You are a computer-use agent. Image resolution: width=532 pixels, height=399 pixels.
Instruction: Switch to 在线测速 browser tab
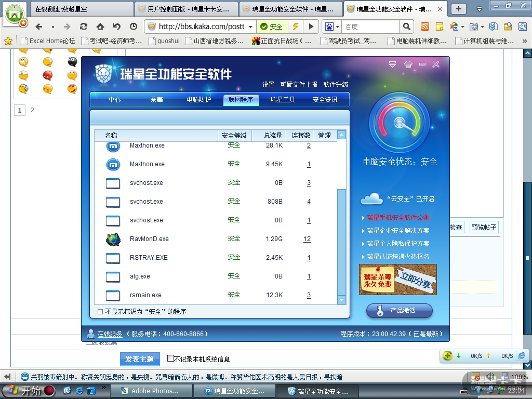81,9
